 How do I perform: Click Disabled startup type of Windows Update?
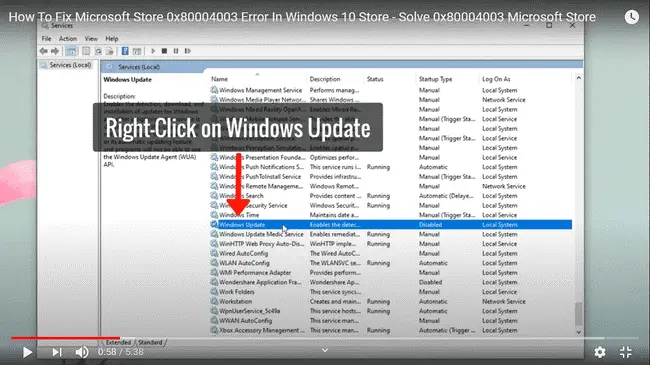click(430, 225)
